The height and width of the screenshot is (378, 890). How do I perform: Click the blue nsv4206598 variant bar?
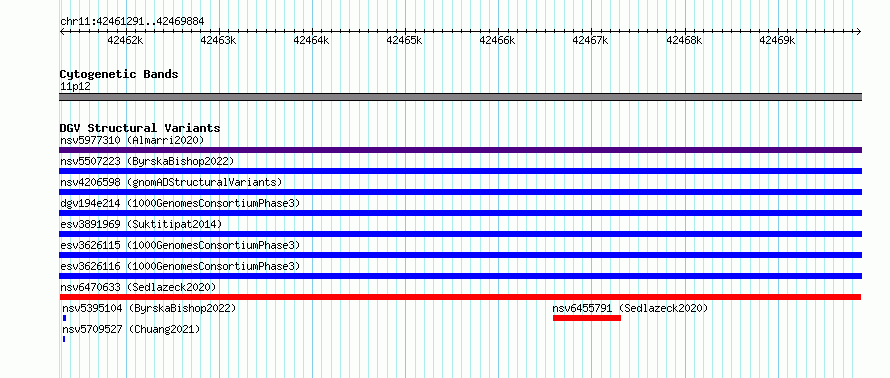click(x=460, y=192)
